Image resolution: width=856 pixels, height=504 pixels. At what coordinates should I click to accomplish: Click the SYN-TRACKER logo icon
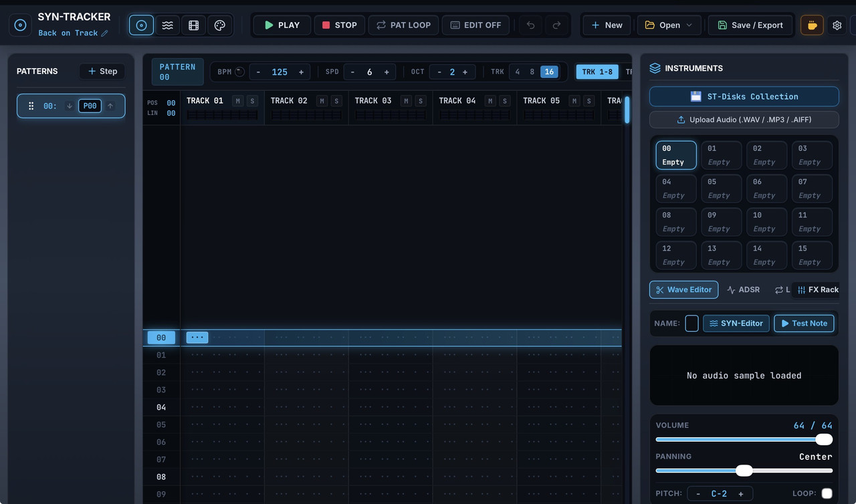[x=20, y=25]
